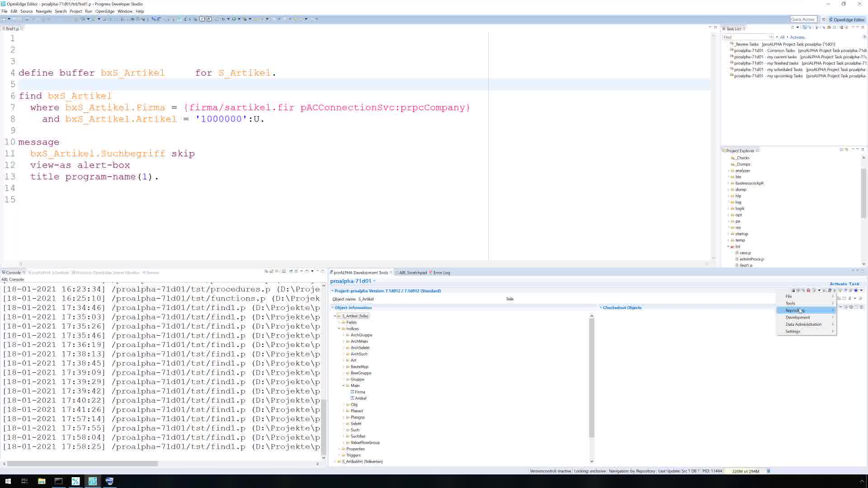The height and width of the screenshot is (488, 868).
Task: Collapse the Object Information section
Action: click(333, 308)
